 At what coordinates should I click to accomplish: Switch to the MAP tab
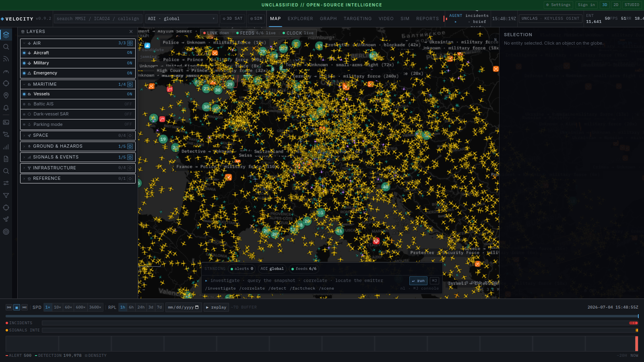[x=276, y=19]
